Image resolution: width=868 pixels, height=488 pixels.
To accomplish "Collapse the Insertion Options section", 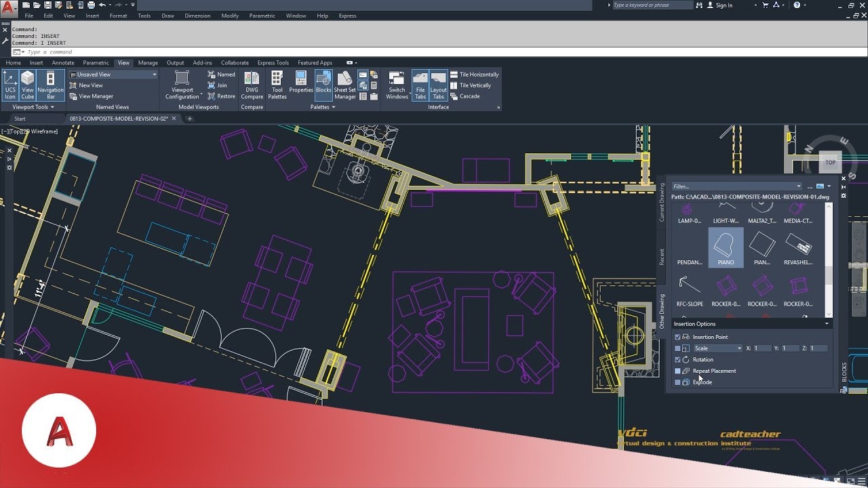I will [827, 324].
